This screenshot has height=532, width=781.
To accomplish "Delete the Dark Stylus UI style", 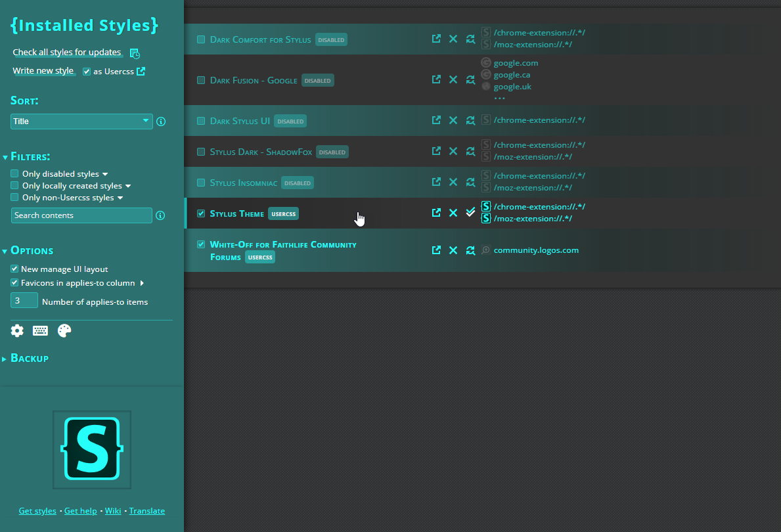I will 453,121.
